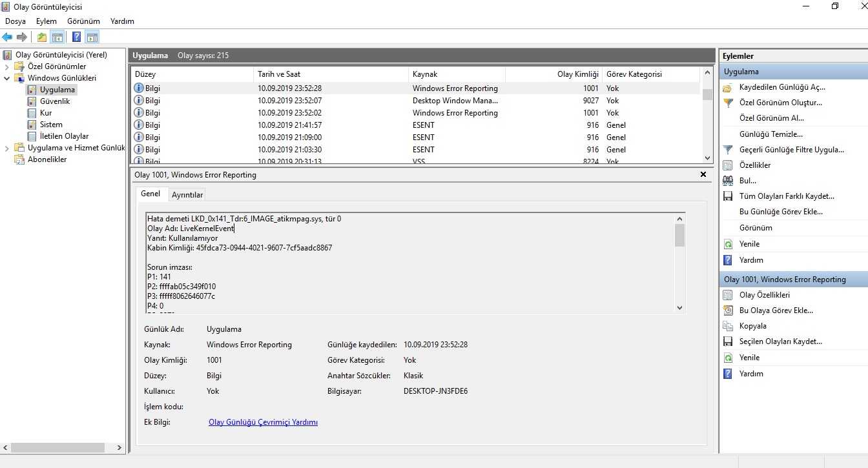This screenshot has width=868, height=468.
Task: Click the Abonelikler icon in tree
Action: (x=19, y=159)
